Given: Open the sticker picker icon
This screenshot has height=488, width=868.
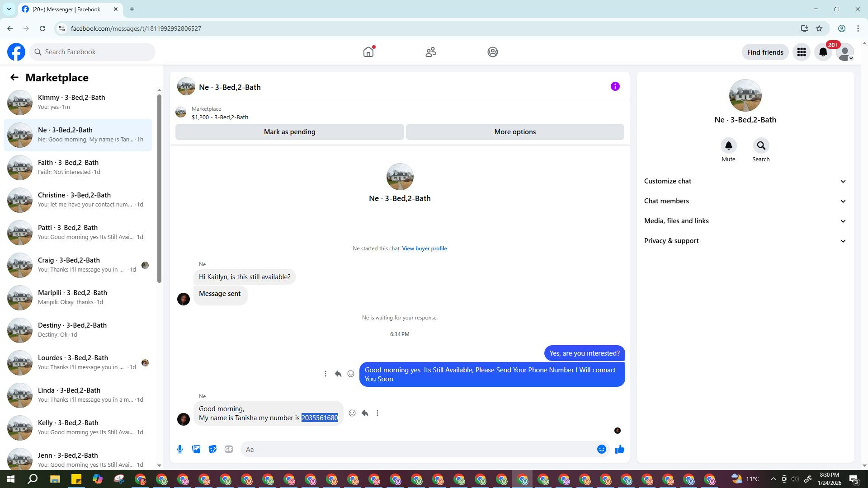Looking at the screenshot, I should (x=212, y=449).
